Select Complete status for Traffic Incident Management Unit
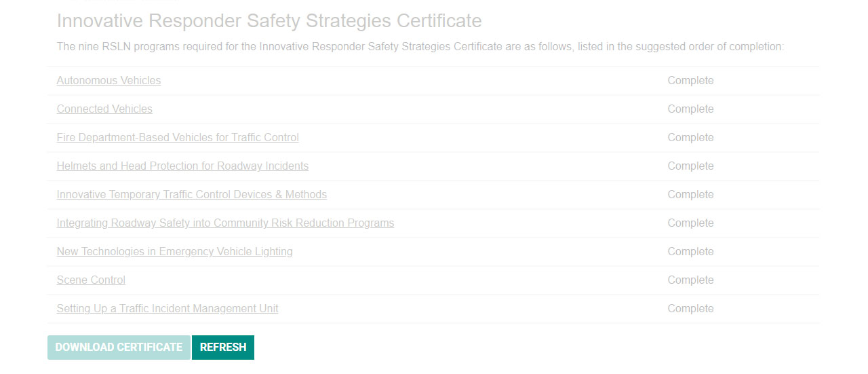This screenshot has height=374, width=868. pos(690,309)
